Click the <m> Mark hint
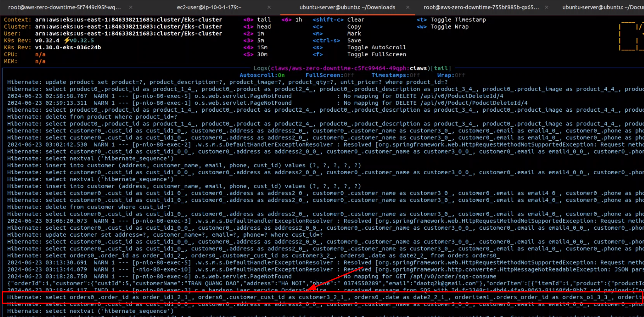The width and height of the screenshot is (644, 317). 337,34
